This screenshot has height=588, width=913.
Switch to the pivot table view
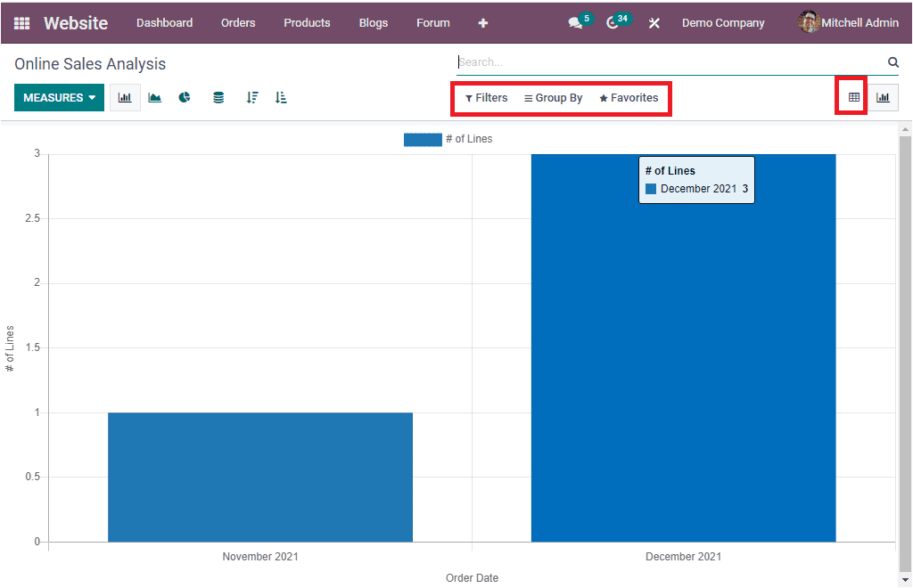tap(852, 96)
